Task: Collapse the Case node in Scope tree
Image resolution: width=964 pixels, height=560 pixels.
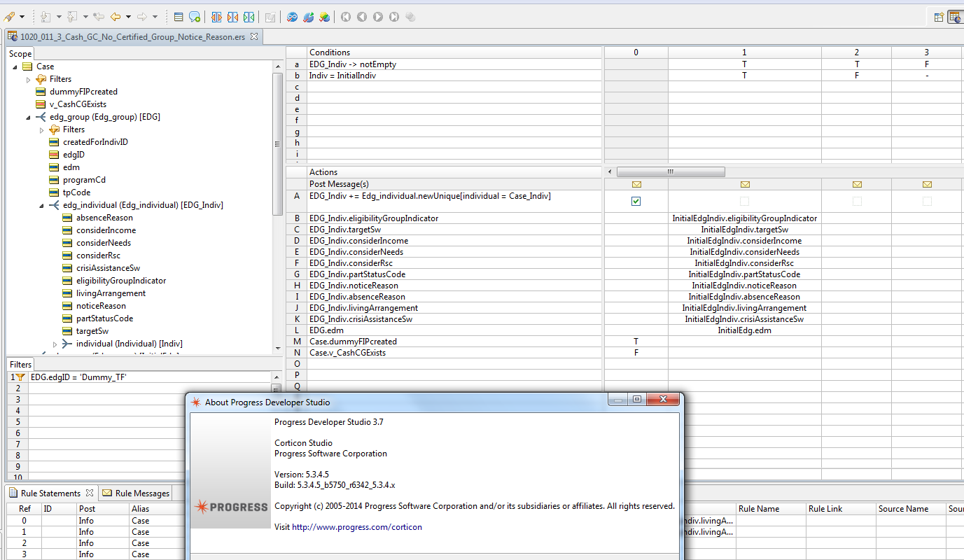Action: 15,66
